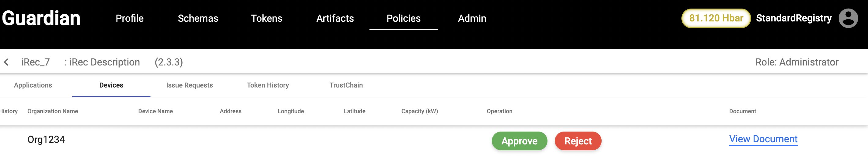
Task: Open the Issue Requests tab
Action: 189,85
